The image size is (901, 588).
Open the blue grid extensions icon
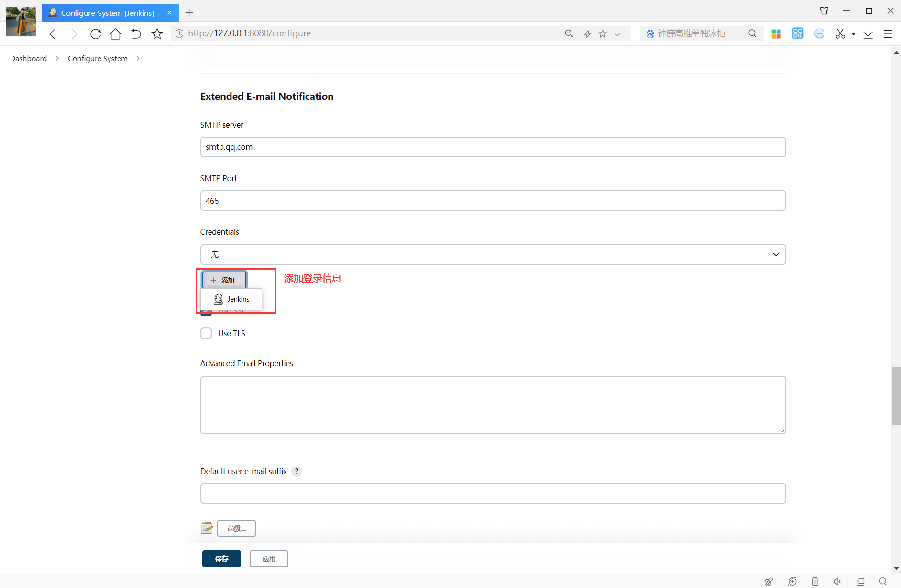(x=798, y=33)
